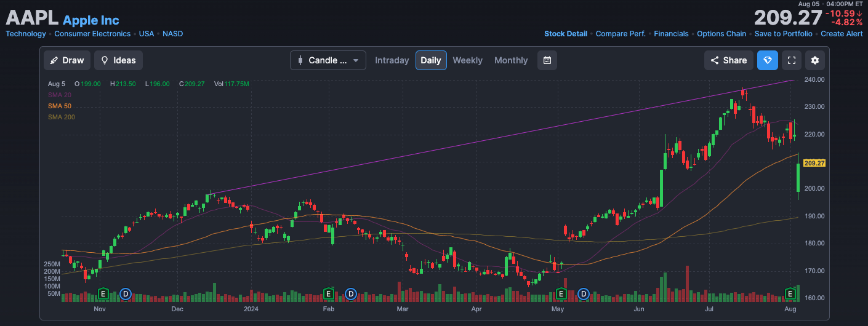Click the November dividend D marker
Screen dimensions: 868x326
[x=126, y=294]
